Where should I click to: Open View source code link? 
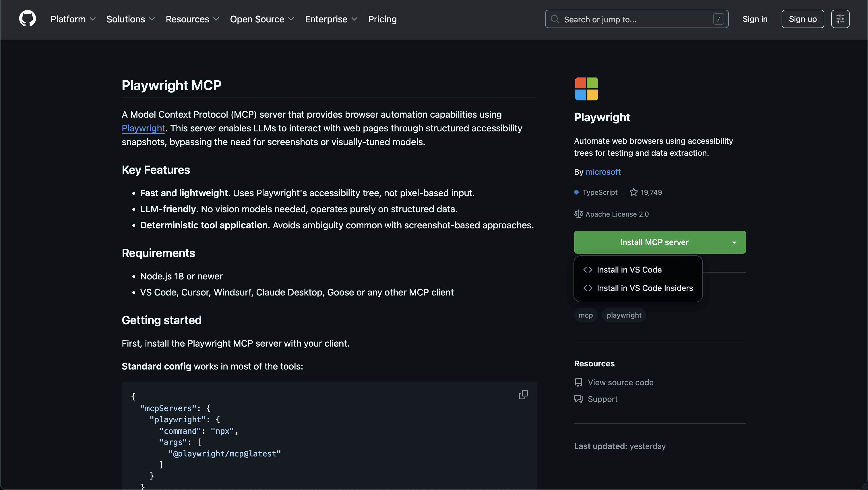coord(620,383)
